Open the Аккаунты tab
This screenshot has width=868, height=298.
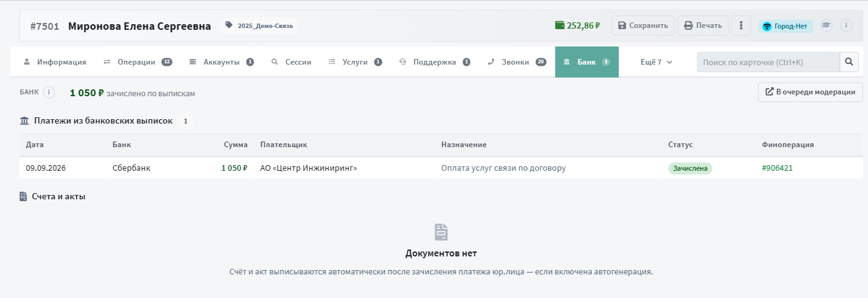(221, 62)
